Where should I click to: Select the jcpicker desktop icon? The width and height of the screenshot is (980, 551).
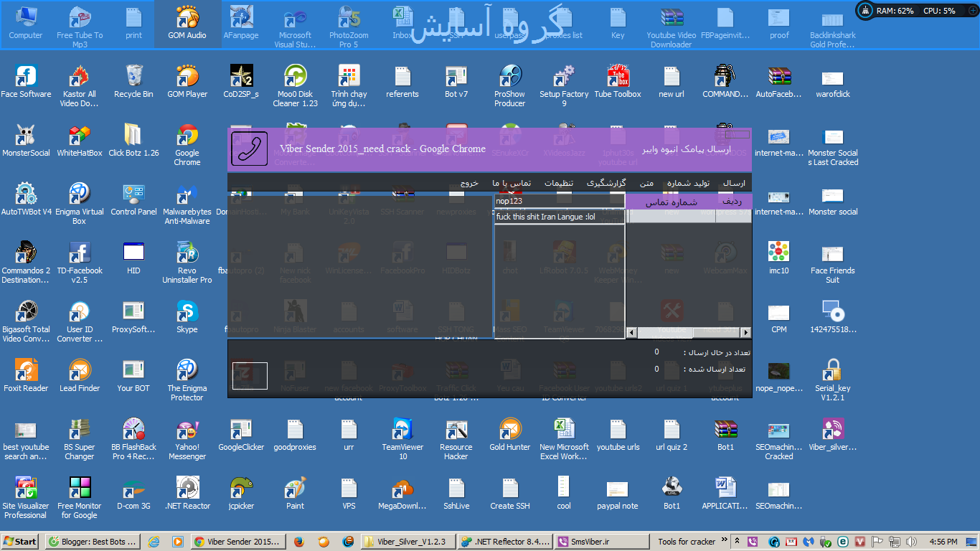click(x=241, y=494)
